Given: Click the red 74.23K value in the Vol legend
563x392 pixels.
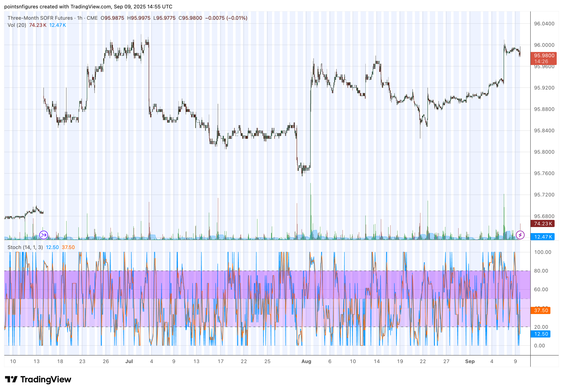Looking at the screenshot, I should click(x=38, y=25).
